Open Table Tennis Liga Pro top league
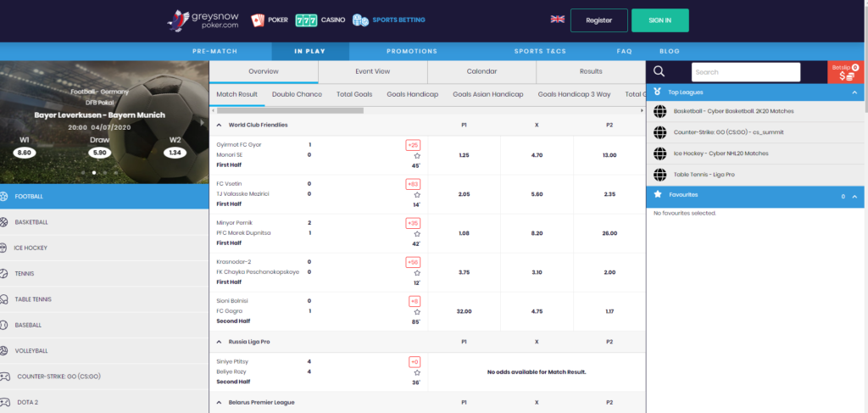Image resolution: width=868 pixels, height=413 pixels. pos(755,175)
